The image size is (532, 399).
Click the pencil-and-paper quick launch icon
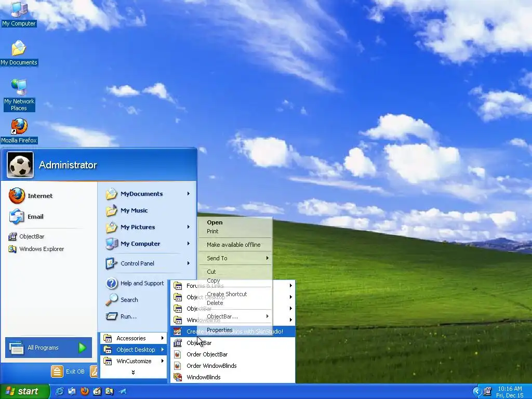coord(97,392)
